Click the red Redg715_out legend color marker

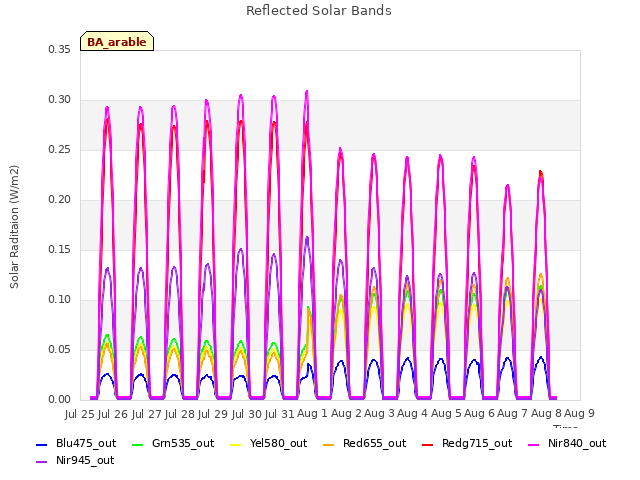[427, 444]
